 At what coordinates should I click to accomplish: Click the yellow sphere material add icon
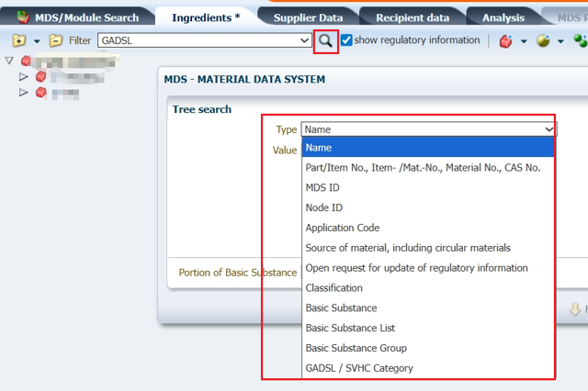[543, 40]
